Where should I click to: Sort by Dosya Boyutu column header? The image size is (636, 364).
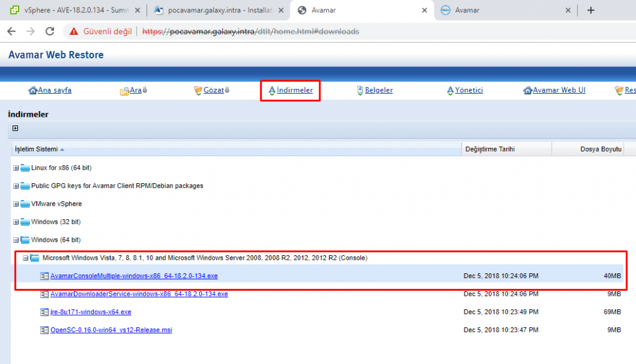click(x=588, y=149)
